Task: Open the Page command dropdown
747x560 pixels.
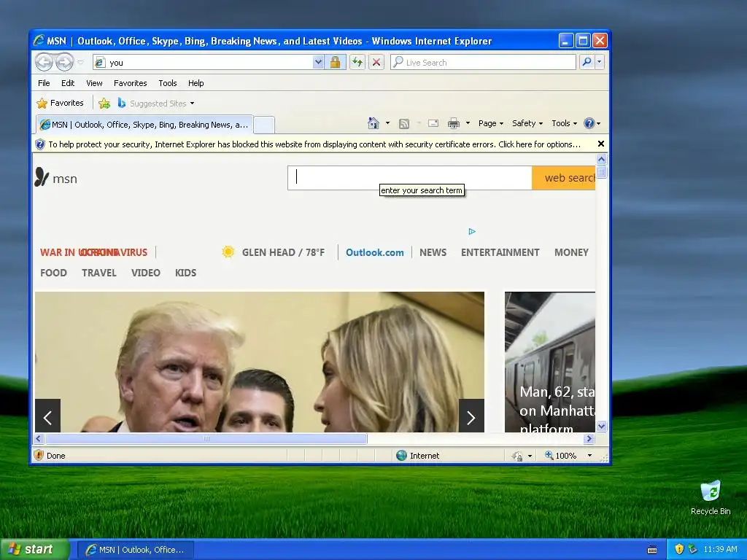Action: click(x=491, y=123)
